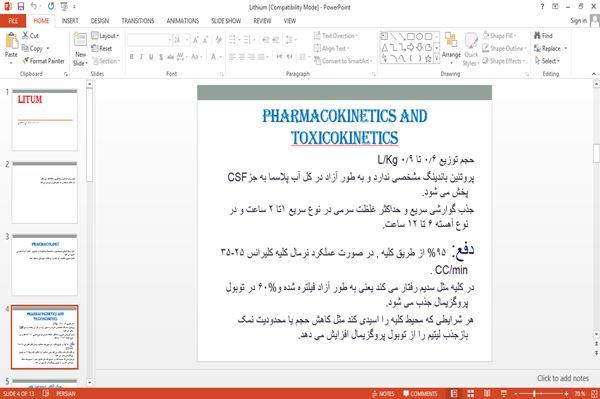600x399 pixels.
Task: Open the Align Text dropdown
Action: (x=331, y=48)
